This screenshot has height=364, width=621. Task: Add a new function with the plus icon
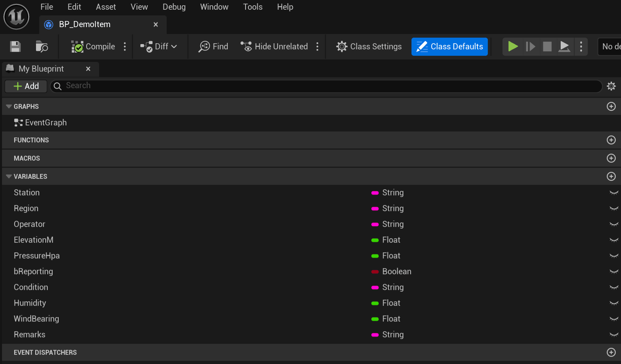pyautogui.click(x=611, y=140)
